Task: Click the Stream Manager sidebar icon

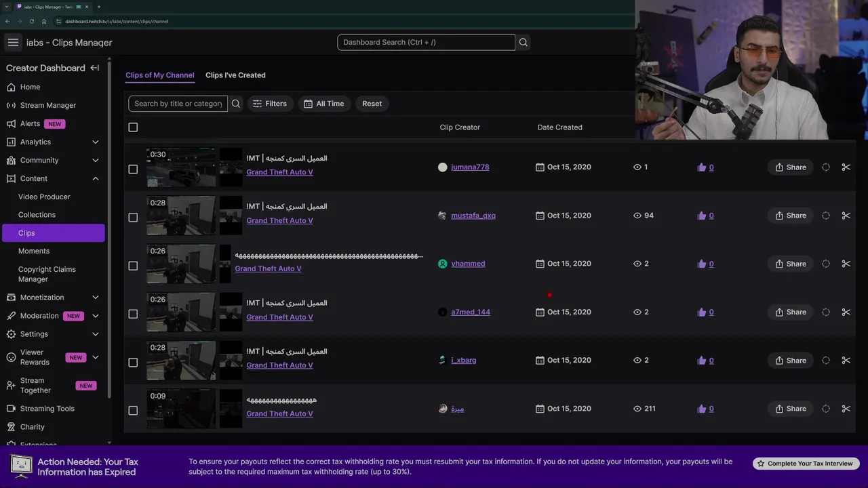Action: click(x=11, y=105)
